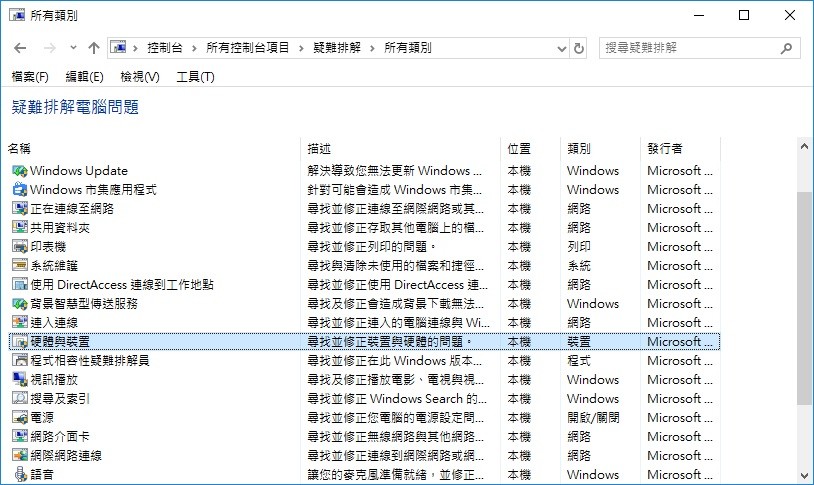Select the 電源 item name
The width and height of the screenshot is (814, 485).
point(42,417)
